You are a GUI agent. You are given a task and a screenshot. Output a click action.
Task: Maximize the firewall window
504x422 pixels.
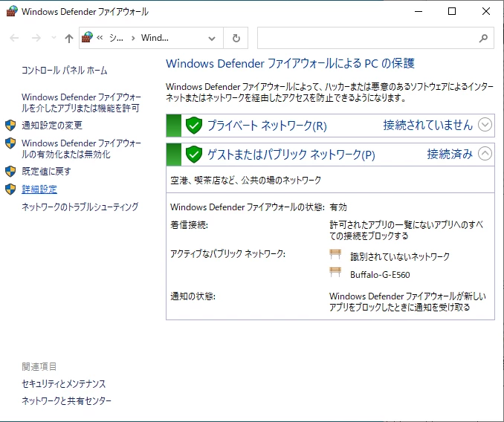[452, 12]
